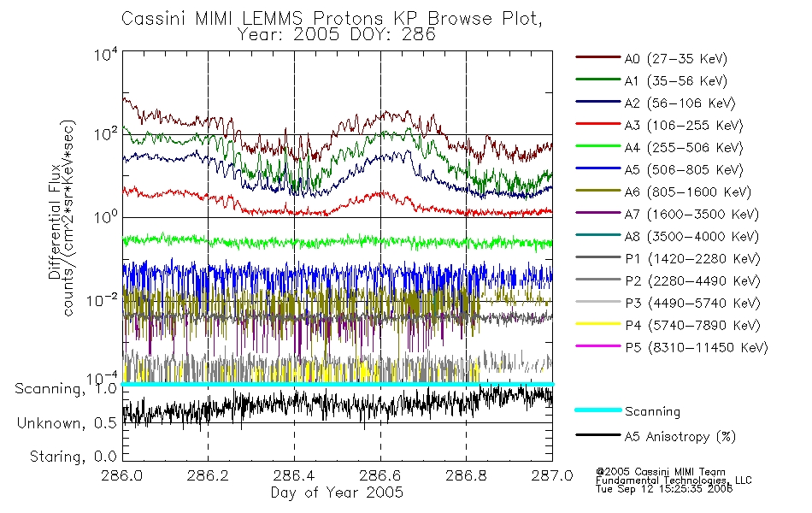The height and width of the screenshot is (513, 812).
Task: Click the @2005 Cassini MIMI Team credit
Action: [661, 472]
